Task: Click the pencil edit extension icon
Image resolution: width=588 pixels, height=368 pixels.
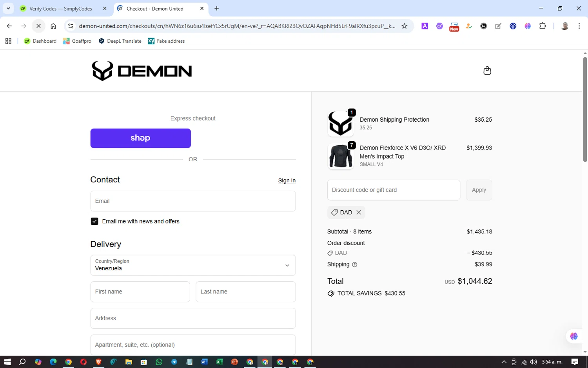Action: [498, 26]
